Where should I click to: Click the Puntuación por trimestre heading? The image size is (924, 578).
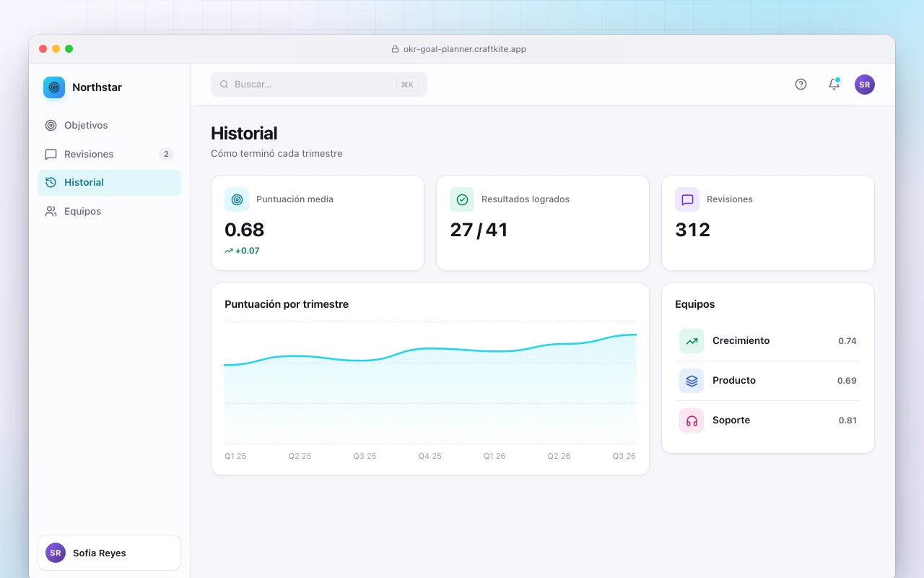tap(287, 304)
